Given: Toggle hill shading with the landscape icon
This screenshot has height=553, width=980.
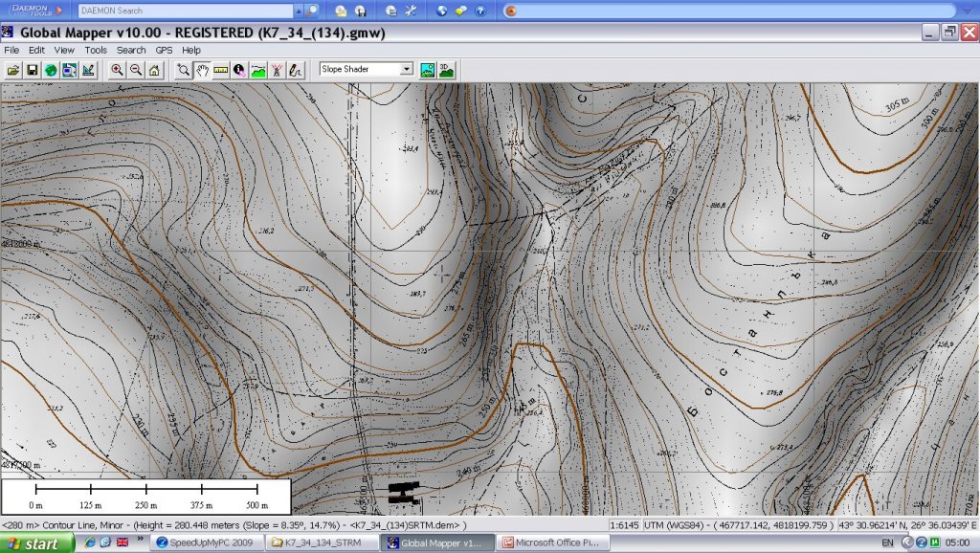Looking at the screenshot, I should [427, 70].
